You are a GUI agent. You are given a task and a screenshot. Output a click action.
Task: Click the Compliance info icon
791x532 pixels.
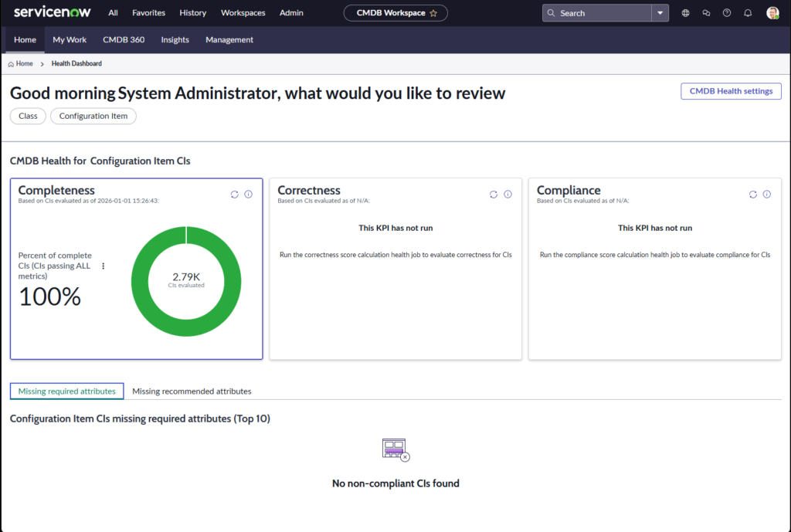click(x=767, y=195)
